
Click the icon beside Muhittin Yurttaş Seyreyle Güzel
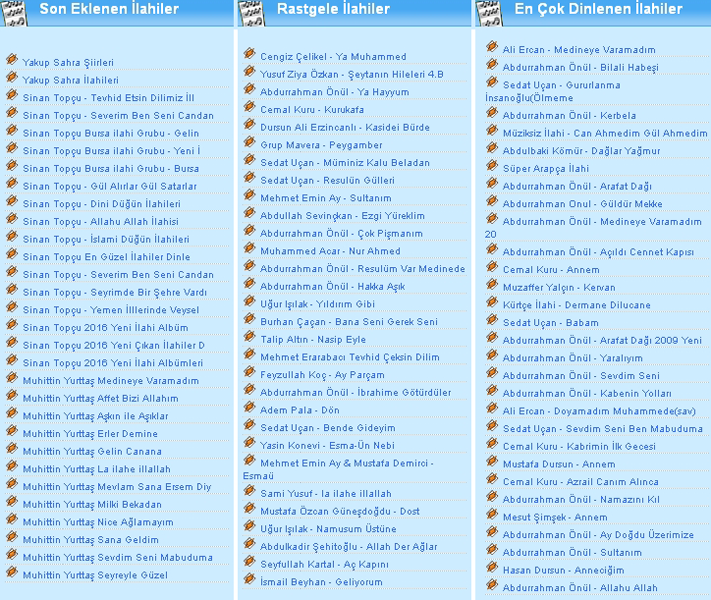(x=12, y=572)
